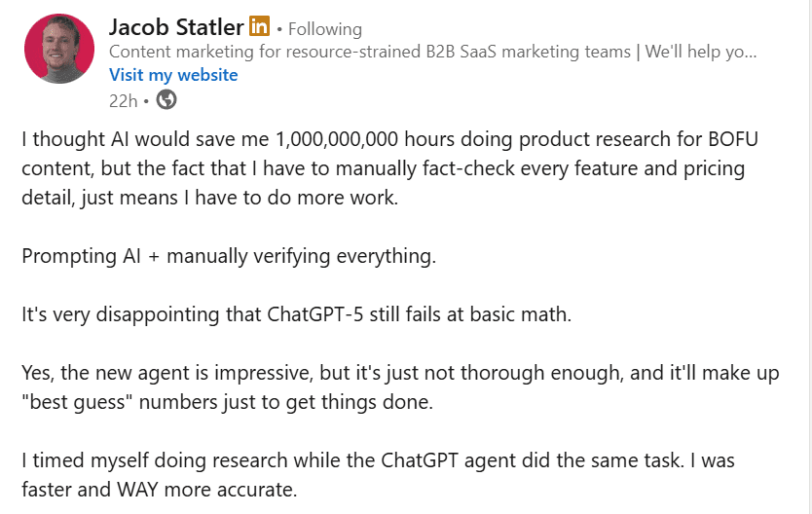Open the 'Content marketing for resource-strained' headline

(370, 52)
